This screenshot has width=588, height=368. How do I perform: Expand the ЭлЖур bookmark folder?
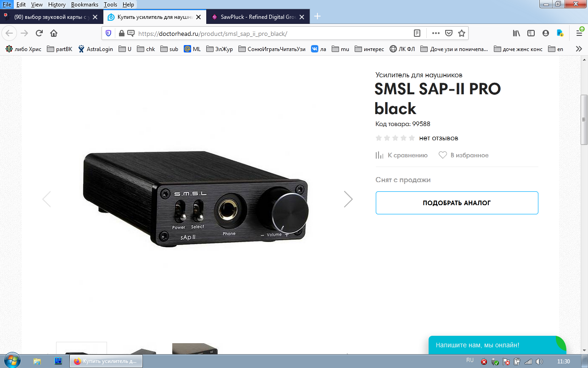pos(220,49)
